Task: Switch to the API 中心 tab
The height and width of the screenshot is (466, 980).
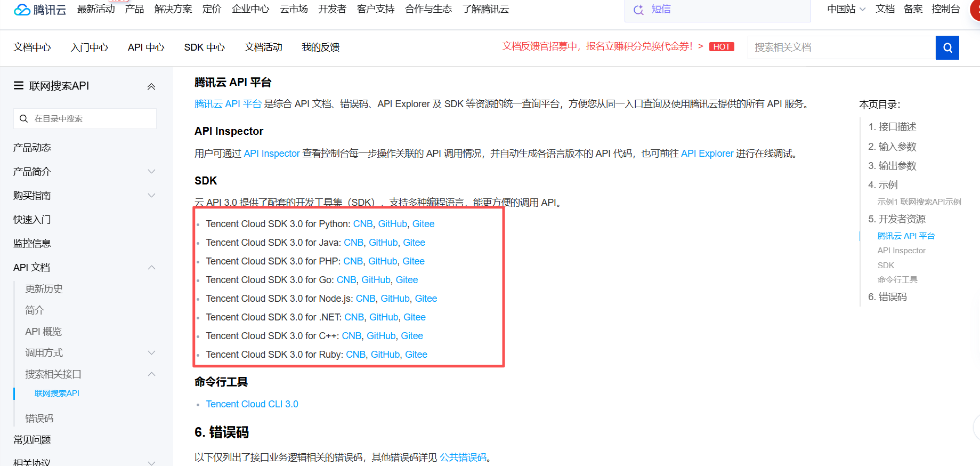Action: pos(146,47)
